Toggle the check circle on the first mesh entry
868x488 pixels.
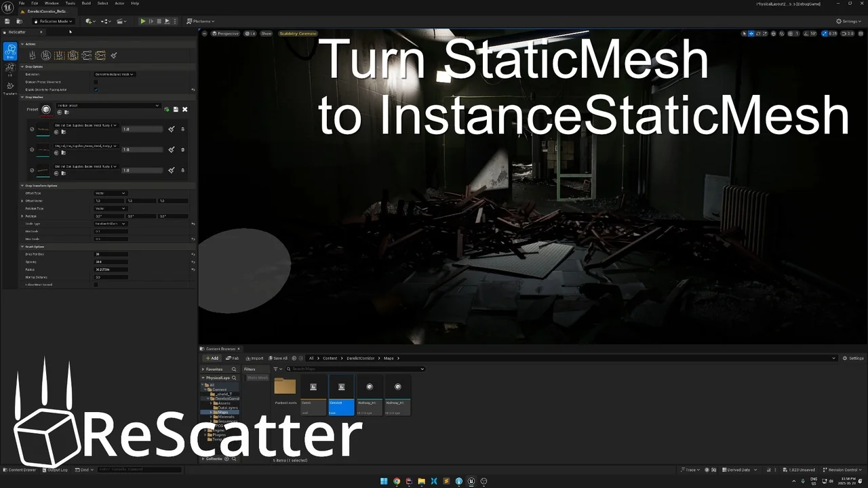[x=32, y=129]
